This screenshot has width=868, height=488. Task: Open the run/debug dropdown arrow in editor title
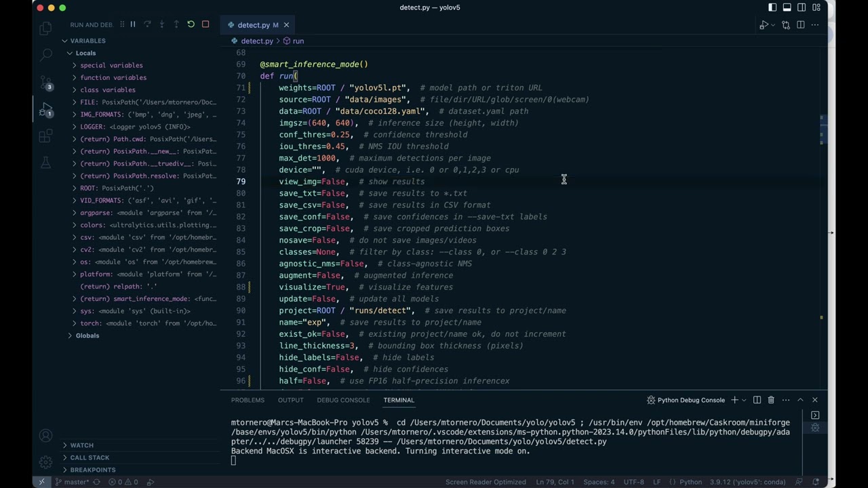click(x=772, y=25)
